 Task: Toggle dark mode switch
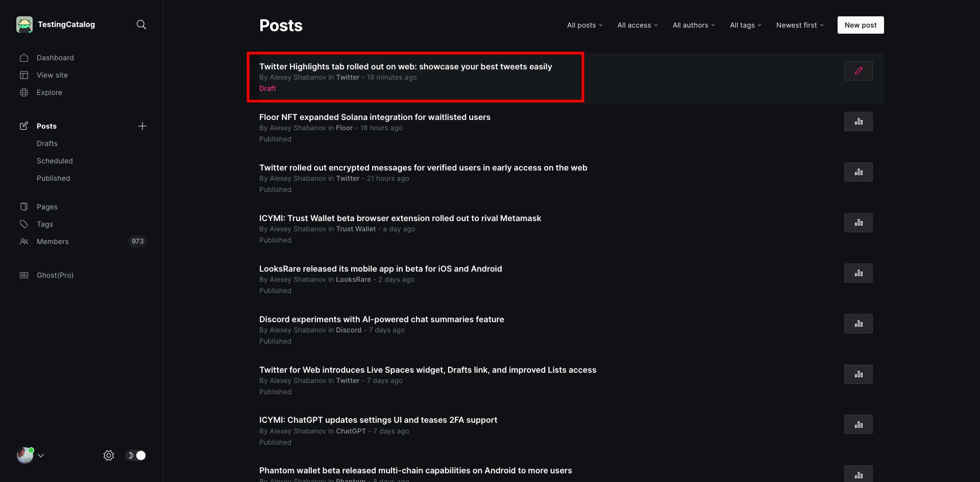136,455
